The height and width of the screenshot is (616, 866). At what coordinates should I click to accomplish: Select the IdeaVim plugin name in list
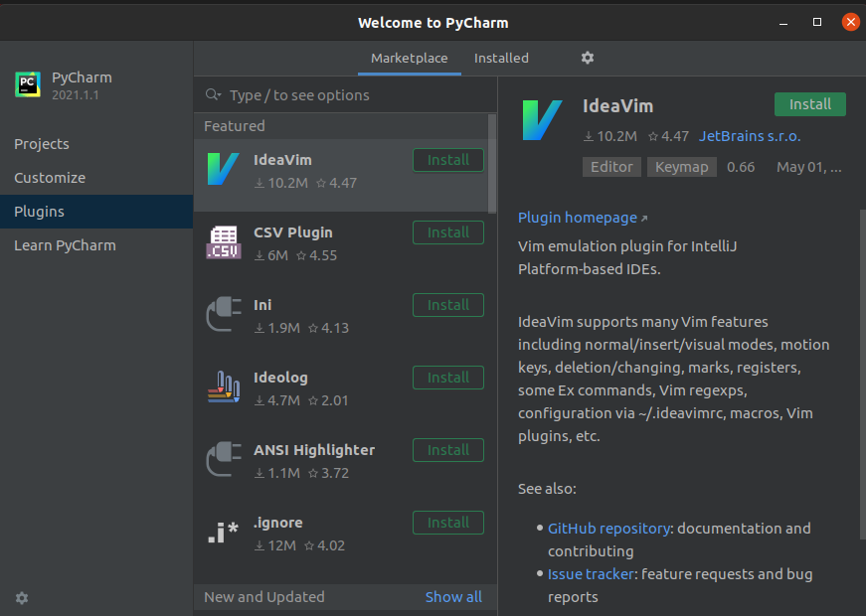pos(282,160)
